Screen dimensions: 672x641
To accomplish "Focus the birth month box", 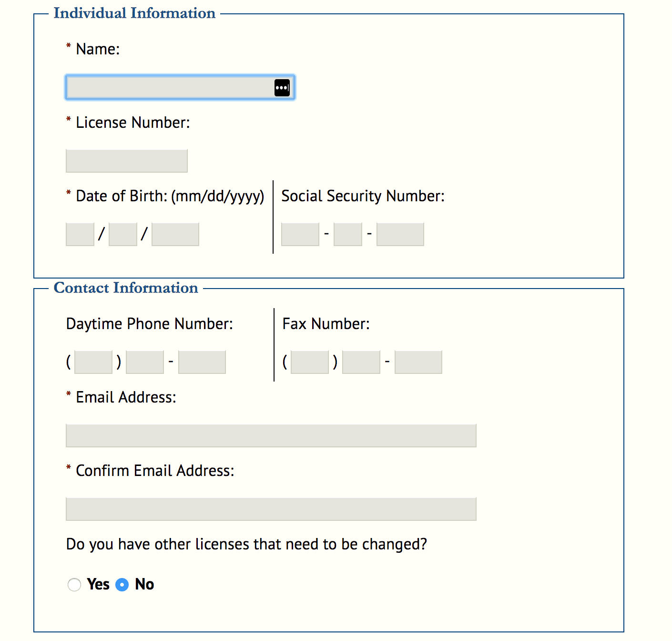I will 80,234.
